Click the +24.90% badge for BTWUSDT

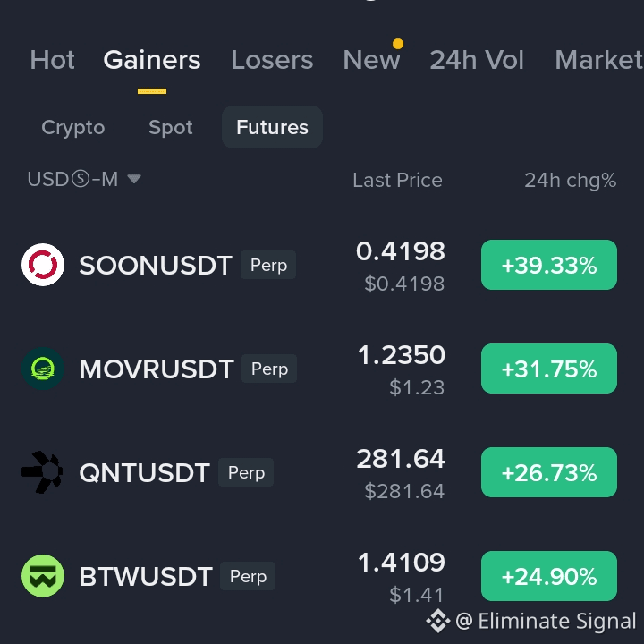[x=549, y=576]
